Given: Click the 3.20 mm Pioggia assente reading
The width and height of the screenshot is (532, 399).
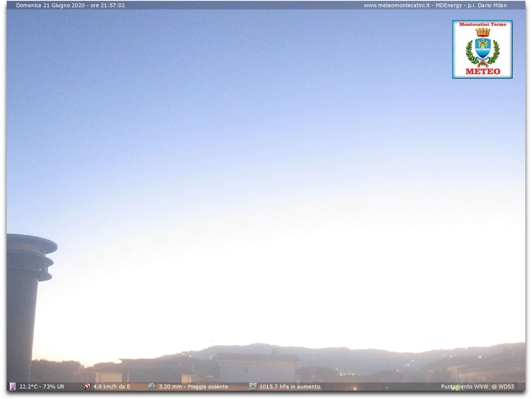Looking at the screenshot, I should [x=193, y=387].
